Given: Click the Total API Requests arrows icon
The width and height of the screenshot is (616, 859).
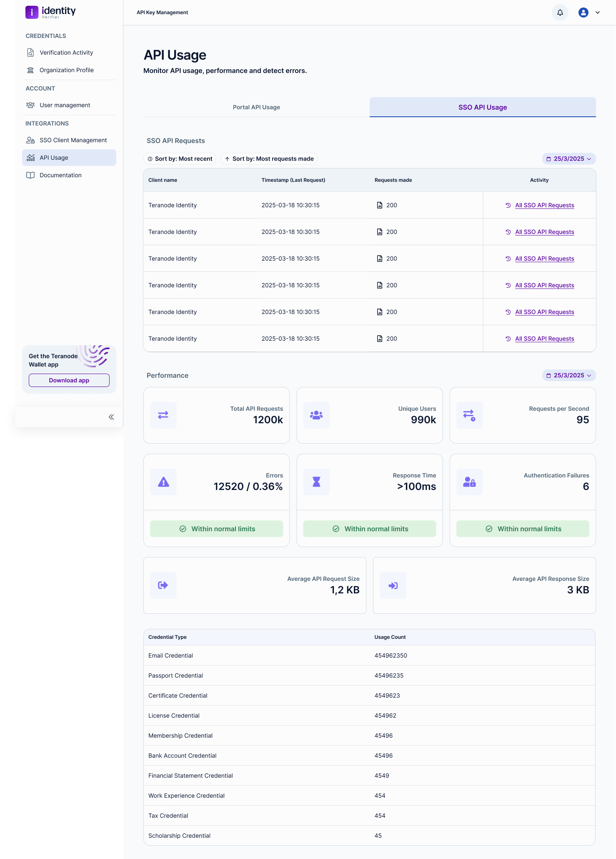Looking at the screenshot, I should click(x=163, y=415).
